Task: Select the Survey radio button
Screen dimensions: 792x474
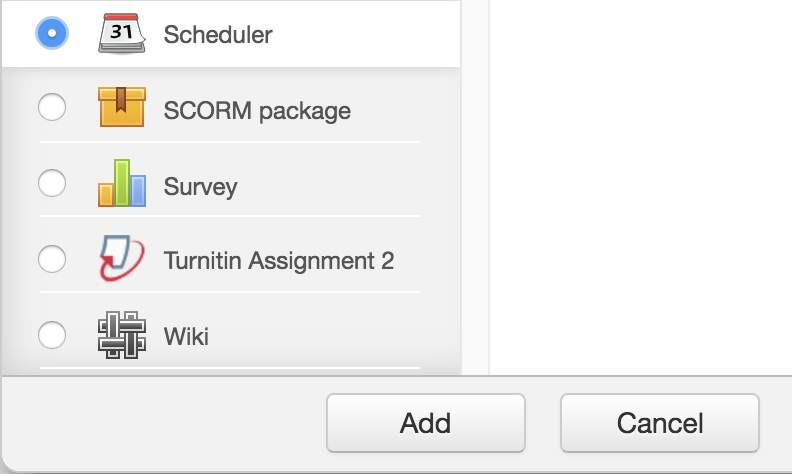Action: (52, 183)
